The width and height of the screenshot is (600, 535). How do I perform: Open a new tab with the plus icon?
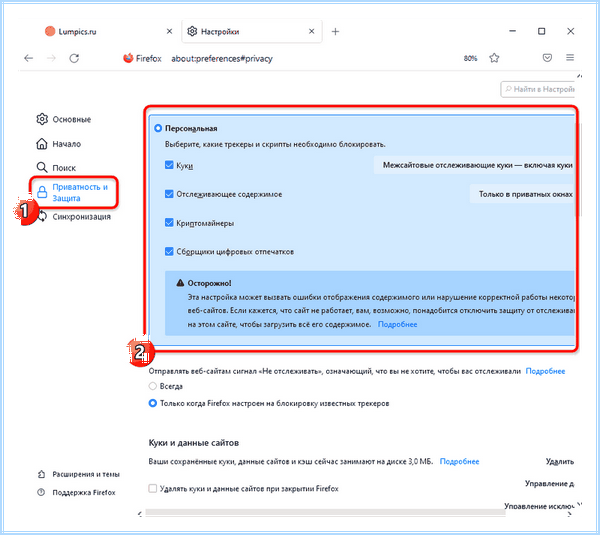tap(335, 31)
